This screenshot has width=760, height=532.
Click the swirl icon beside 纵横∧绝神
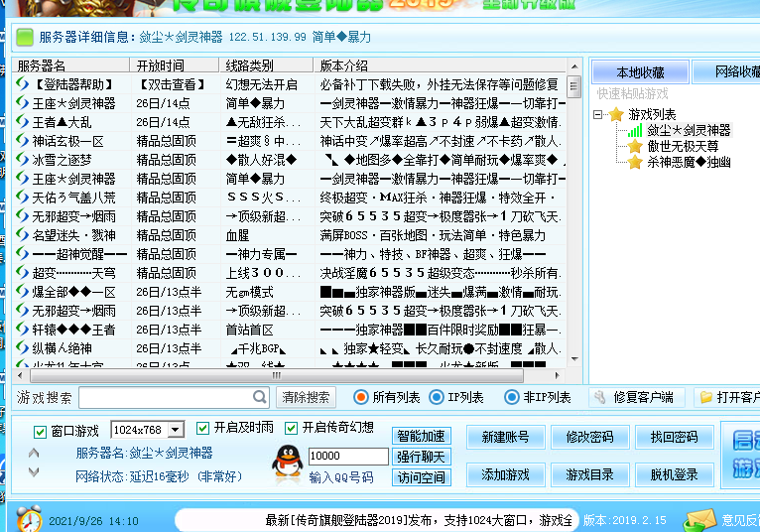[22, 347]
